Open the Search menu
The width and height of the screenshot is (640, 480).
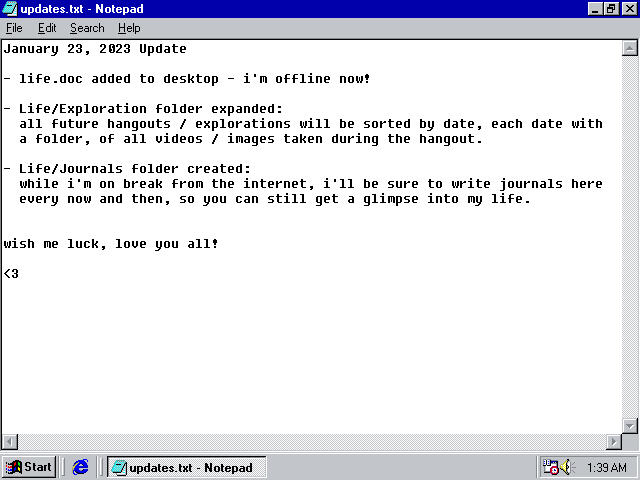click(87, 28)
